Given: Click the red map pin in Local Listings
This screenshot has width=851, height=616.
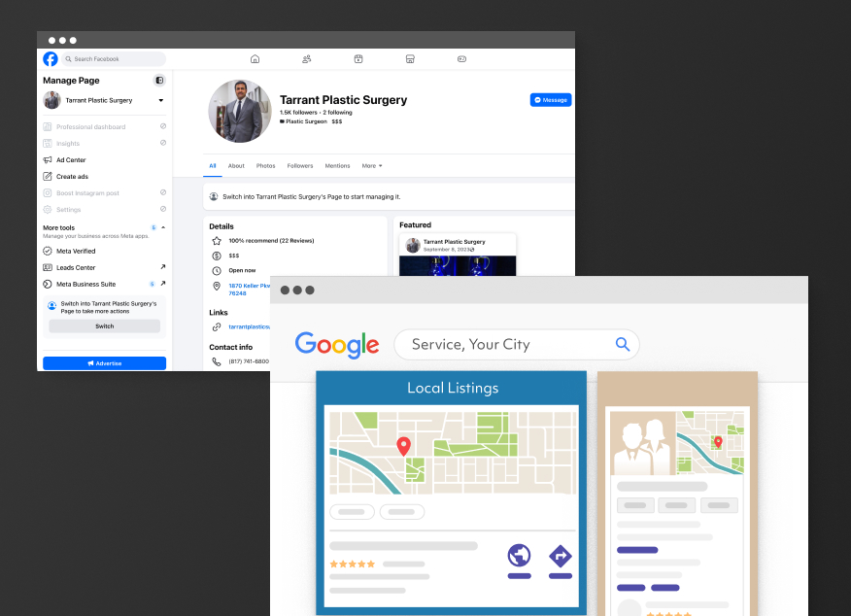Looking at the screenshot, I should coord(404,446).
